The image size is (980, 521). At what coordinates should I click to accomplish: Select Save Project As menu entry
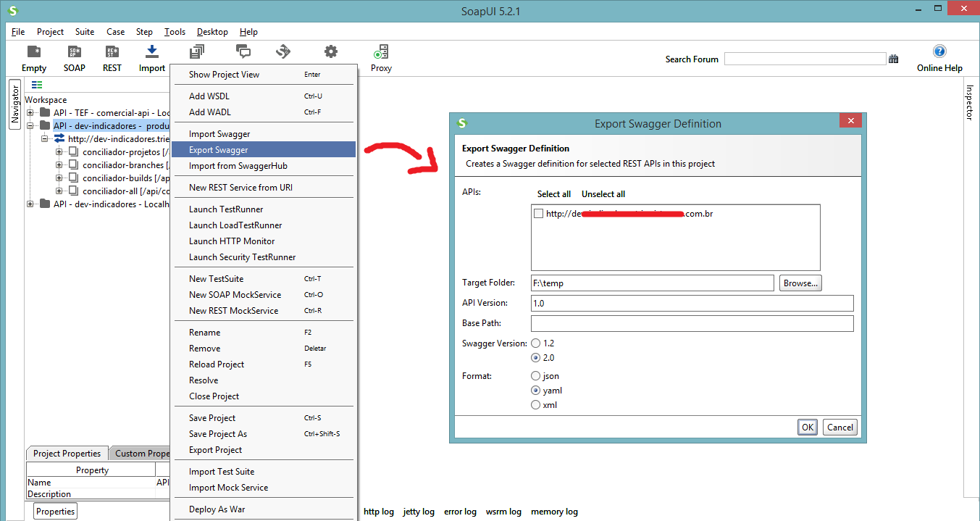[263, 434]
